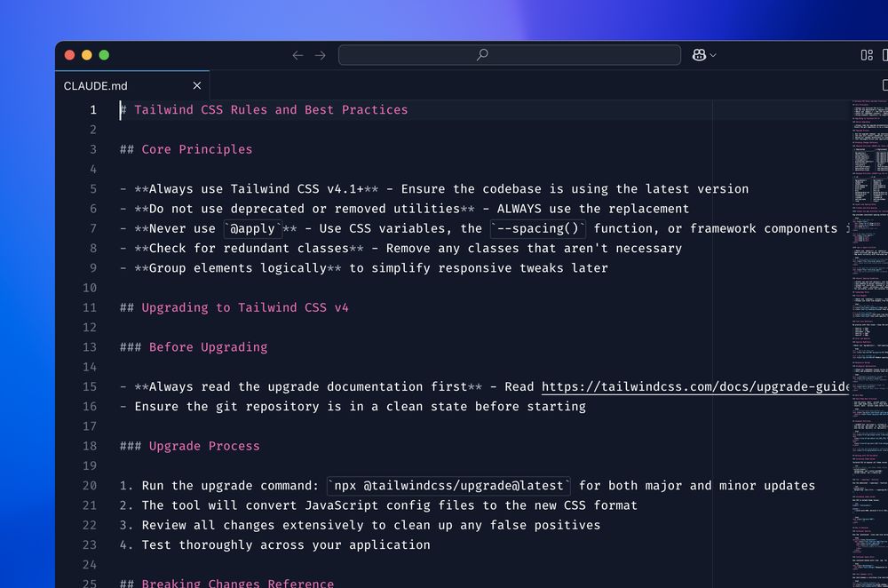Click the "Upgrading to Tailwind CSS v4" heading
This screenshot has width=888, height=588.
click(x=245, y=307)
